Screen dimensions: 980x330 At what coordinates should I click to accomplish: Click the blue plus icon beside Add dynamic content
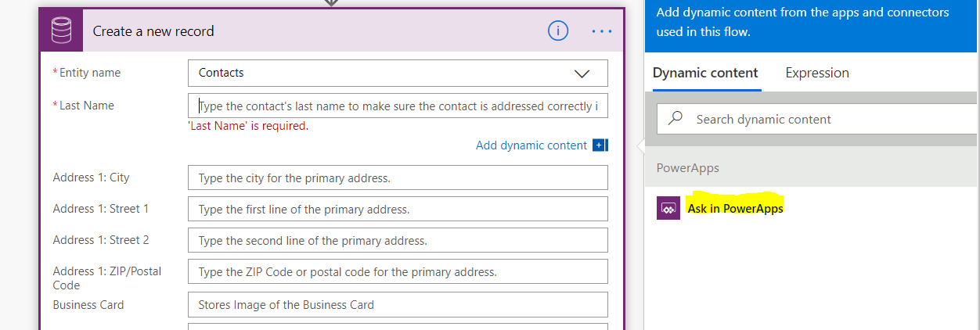pos(600,145)
